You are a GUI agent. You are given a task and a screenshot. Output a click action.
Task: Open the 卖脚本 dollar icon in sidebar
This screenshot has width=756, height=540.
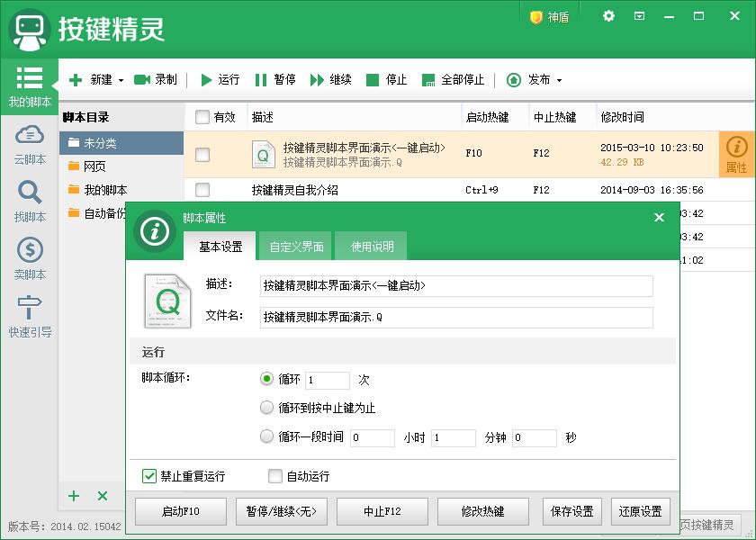pyautogui.click(x=29, y=250)
